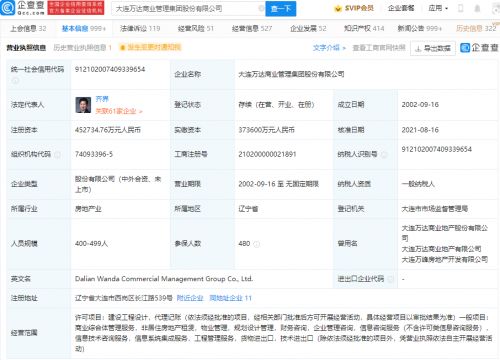The height and width of the screenshot is (360, 500).
Task: Expand the 文字介绍 section
Action: 329,48
